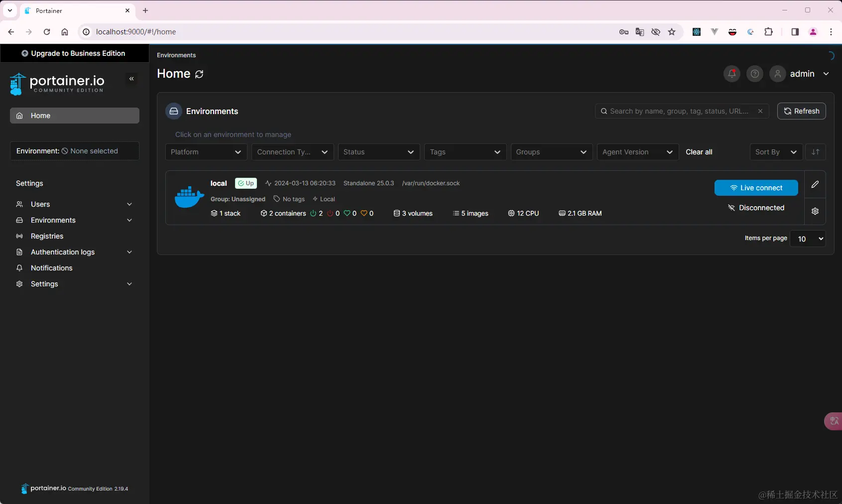Viewport: 842px width, 504px height.
Task: Bookmark this page with the star icon
Action: click(x=672, y=32)
